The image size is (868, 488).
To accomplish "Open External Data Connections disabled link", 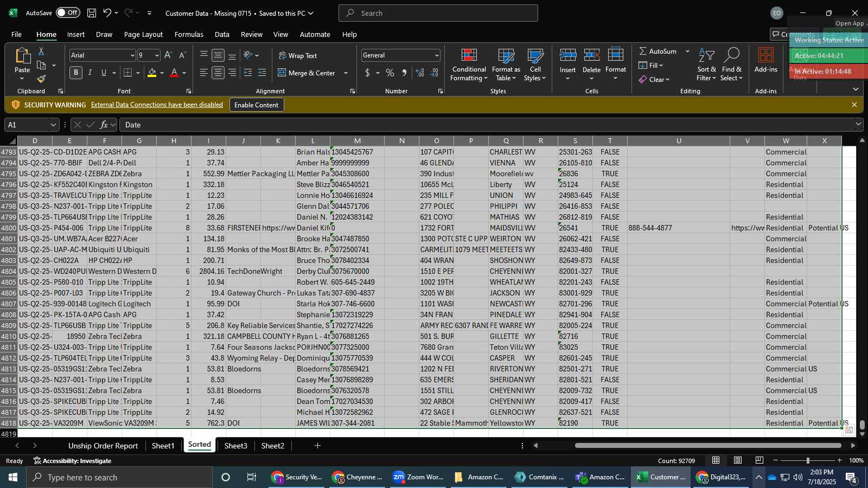I will 157,105.
